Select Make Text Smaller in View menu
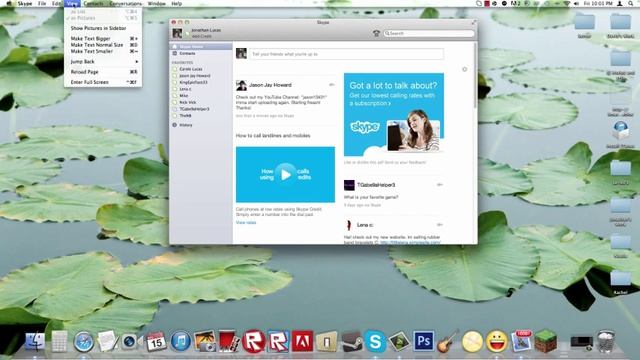The width and height of the screenshot is (640, 360). coord(103,51)
